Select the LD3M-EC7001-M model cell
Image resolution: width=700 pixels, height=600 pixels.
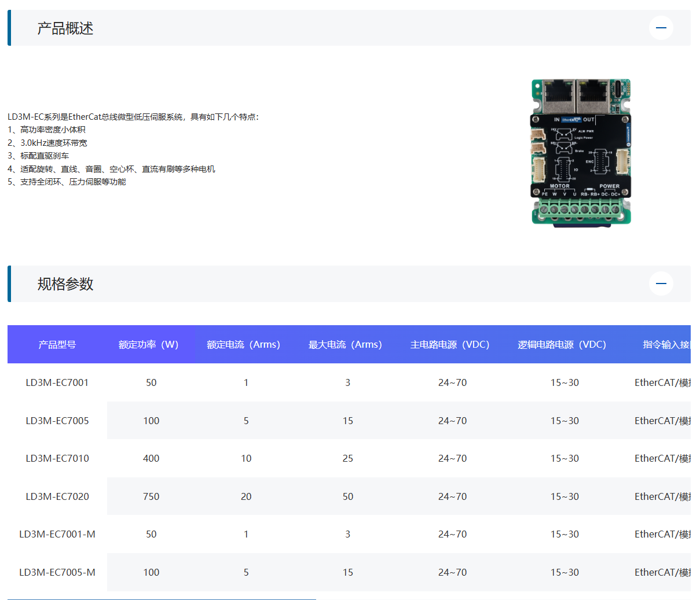[x=57, y=534]
